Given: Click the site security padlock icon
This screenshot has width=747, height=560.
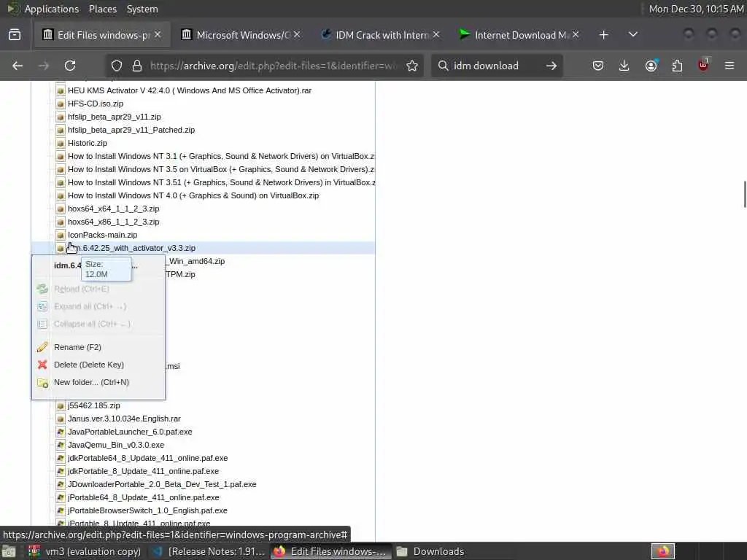Looking at the screenshot, I should tap(137, 66).
